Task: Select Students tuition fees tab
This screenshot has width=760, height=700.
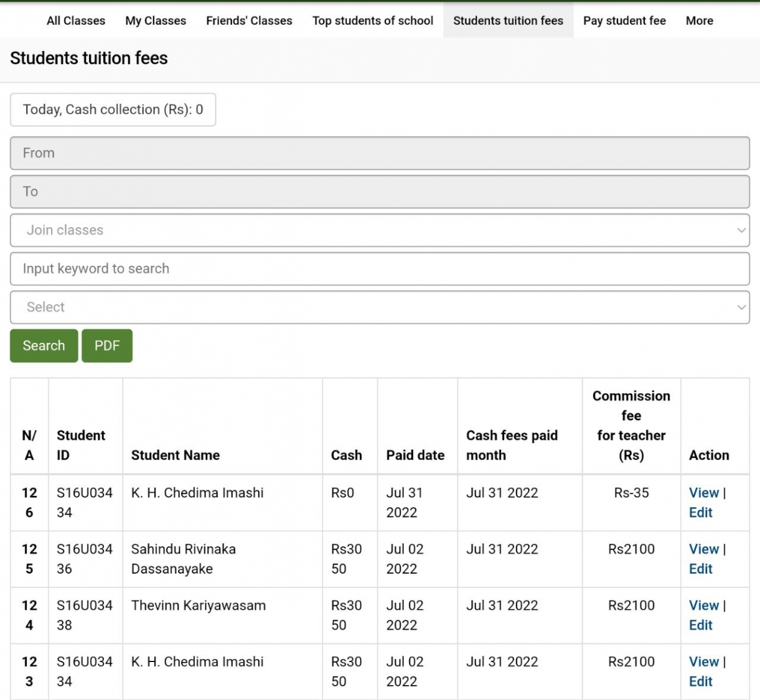Action: click(x=508, y=21)
